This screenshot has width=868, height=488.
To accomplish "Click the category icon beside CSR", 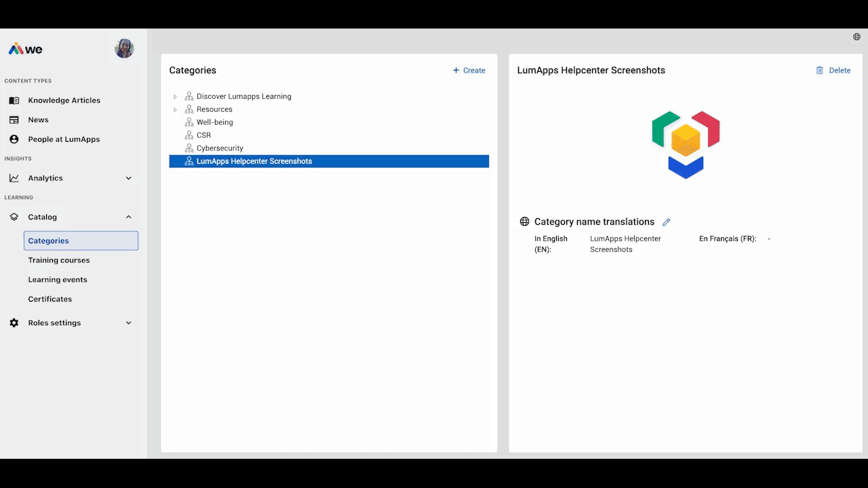I will [189, 135].
